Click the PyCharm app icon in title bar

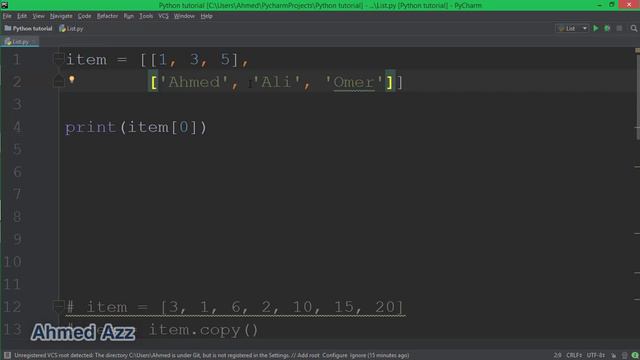pos(4,5)
